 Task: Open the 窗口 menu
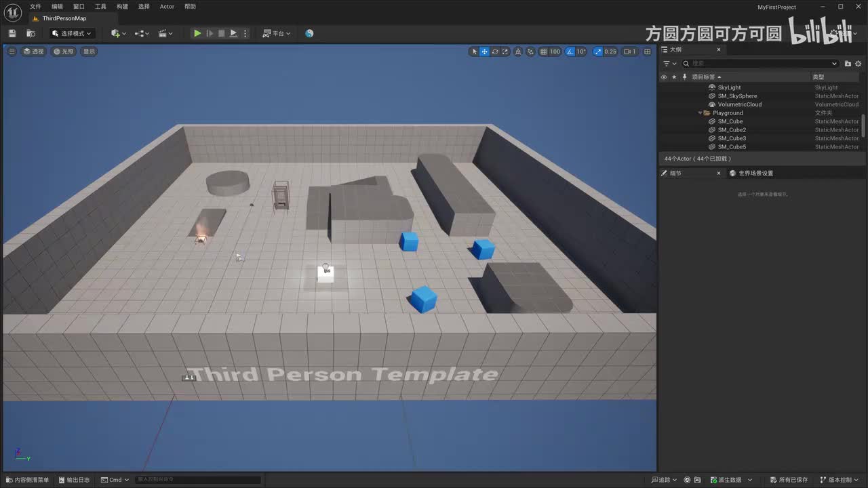click(79, 7)
